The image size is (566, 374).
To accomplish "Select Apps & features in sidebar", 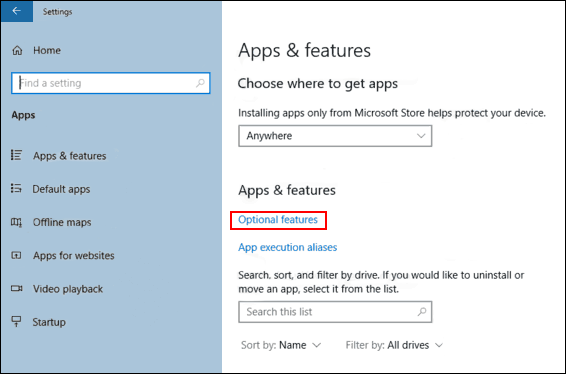I will (x=70, y=156).
